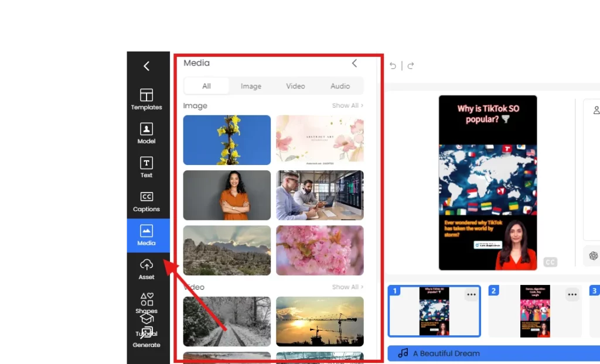The image size is (600, 364).
Task: Click the scene 2 number badge
Action: tap(493, 291)
